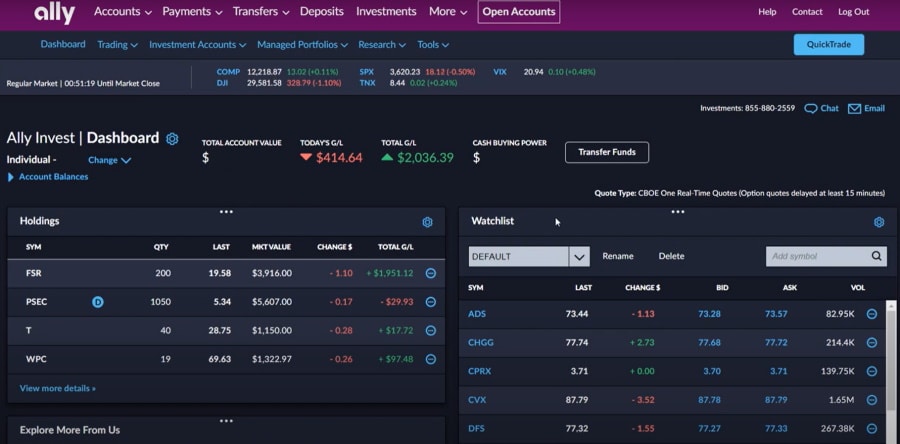Click the Chat speech bubble icon
The width and height of the screenshot is (900, 444).
(x=810, y=109)
